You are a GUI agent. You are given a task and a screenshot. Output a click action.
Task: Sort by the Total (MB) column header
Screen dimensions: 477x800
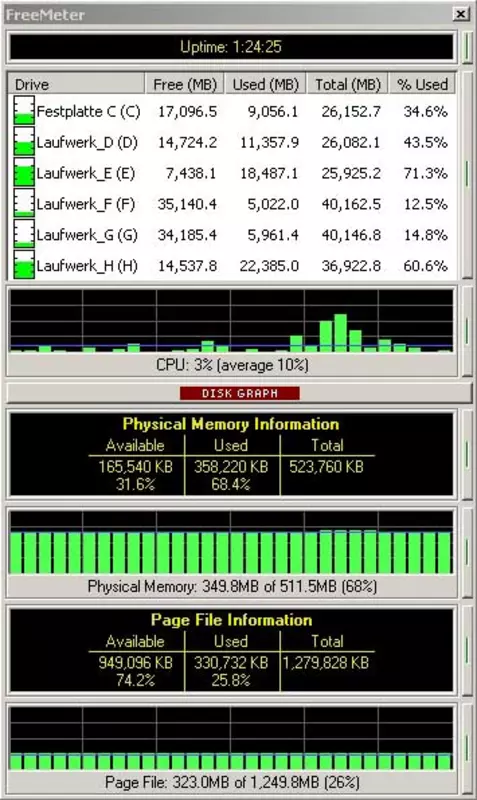pos(348,84)
